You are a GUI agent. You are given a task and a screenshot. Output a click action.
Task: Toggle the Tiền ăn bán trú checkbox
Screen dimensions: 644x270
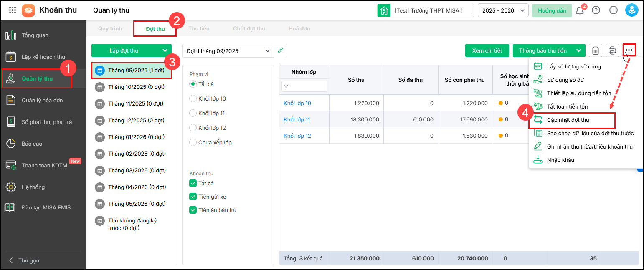193,210
